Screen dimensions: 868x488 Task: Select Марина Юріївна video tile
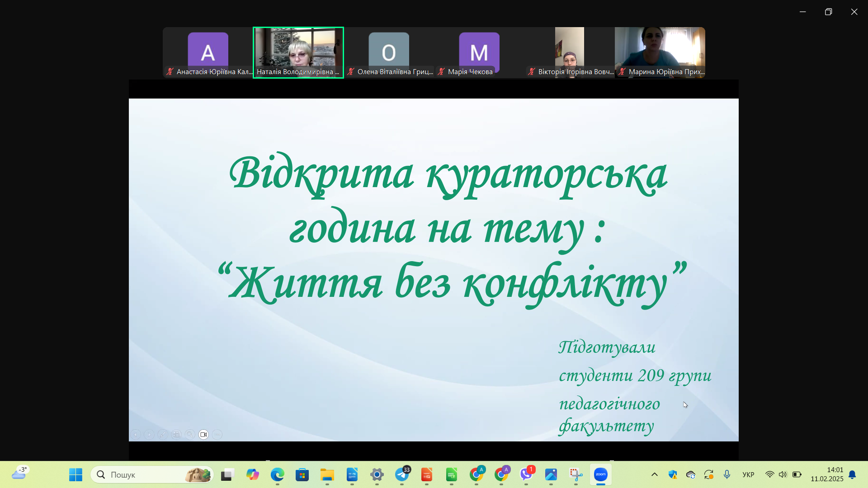tap(660, 52)
